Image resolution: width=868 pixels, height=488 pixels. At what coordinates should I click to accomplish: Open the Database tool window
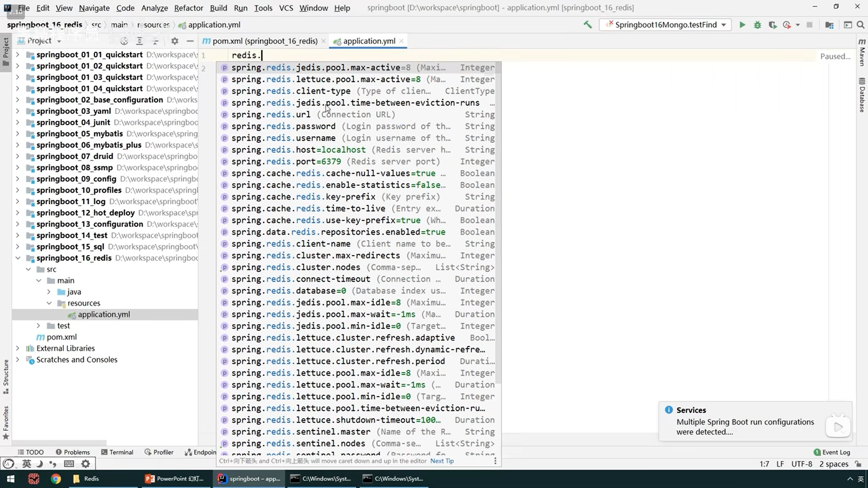pos(862,94)
